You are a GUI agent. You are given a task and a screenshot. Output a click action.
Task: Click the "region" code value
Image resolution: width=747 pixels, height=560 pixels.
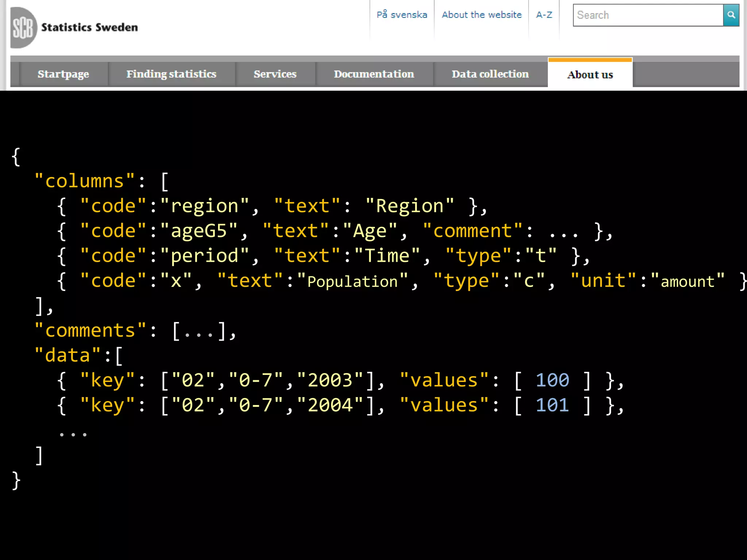205,206
